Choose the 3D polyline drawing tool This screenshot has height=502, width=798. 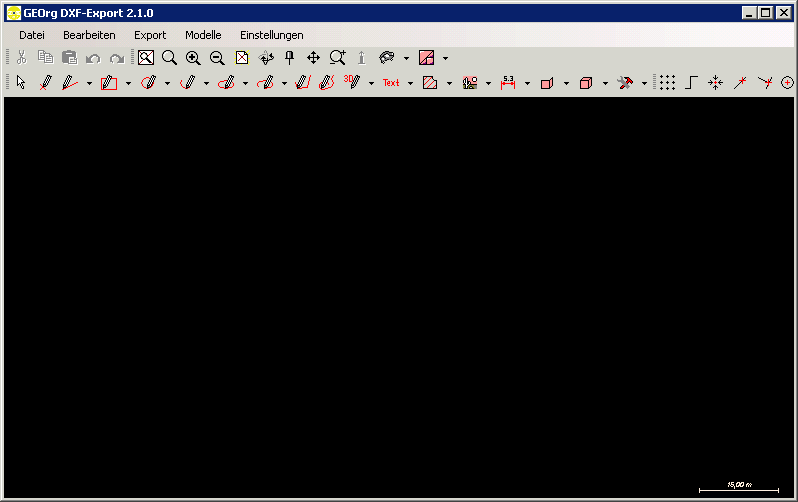point(351,82)
